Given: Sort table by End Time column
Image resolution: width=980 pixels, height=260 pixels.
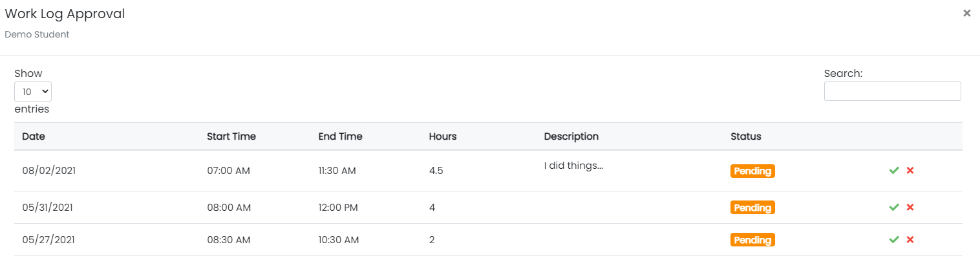Looking at the screenshot, I should (340, 136).
